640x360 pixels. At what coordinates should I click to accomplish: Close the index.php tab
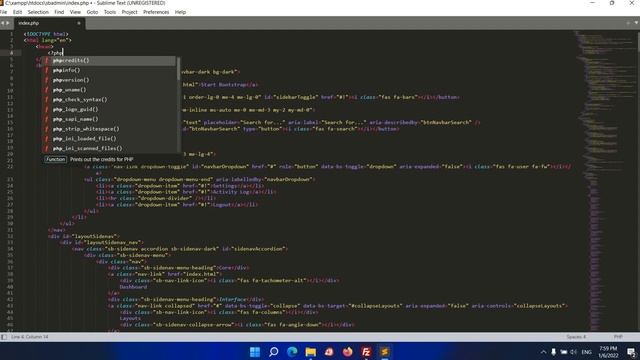[x=79, y=23]
